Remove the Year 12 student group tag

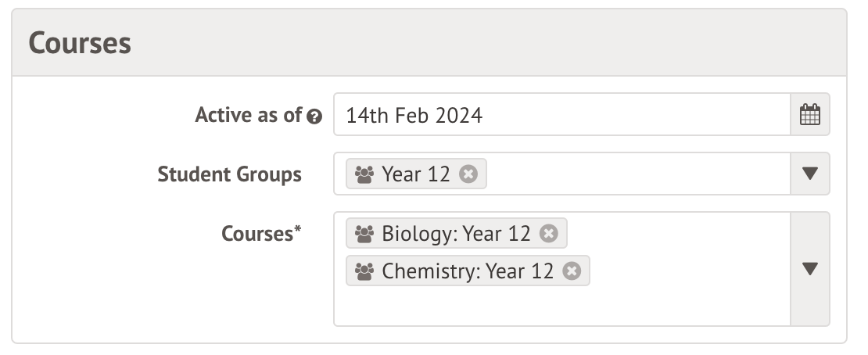tap(468, 174)
